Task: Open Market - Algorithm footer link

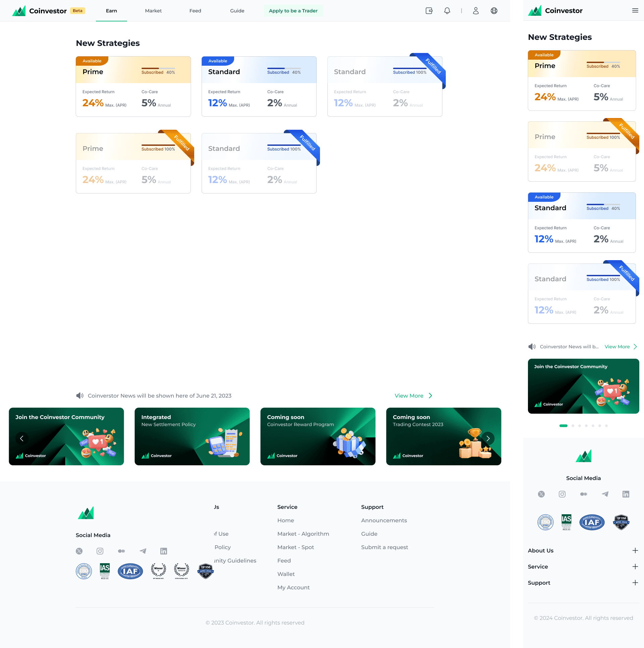Action: 303,534
